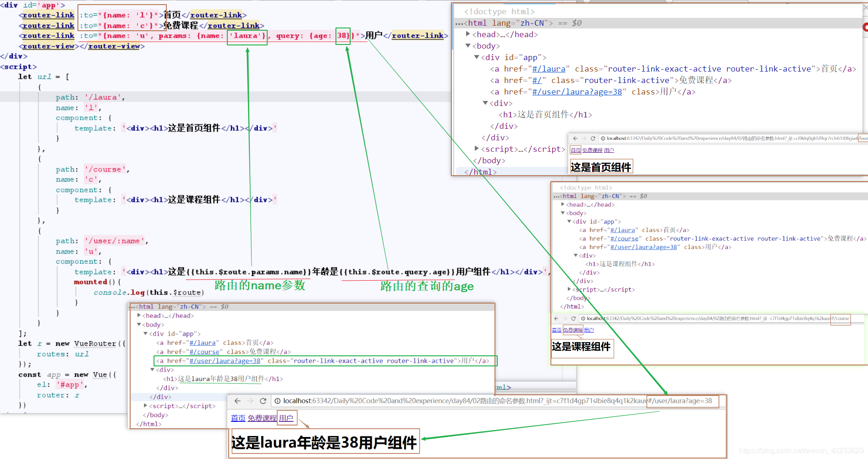Click 用户 link above 这是laura年龄是38用户组件 heading
Screen dimensions: 868x459
pyautogui.click(x=286, y=418)
